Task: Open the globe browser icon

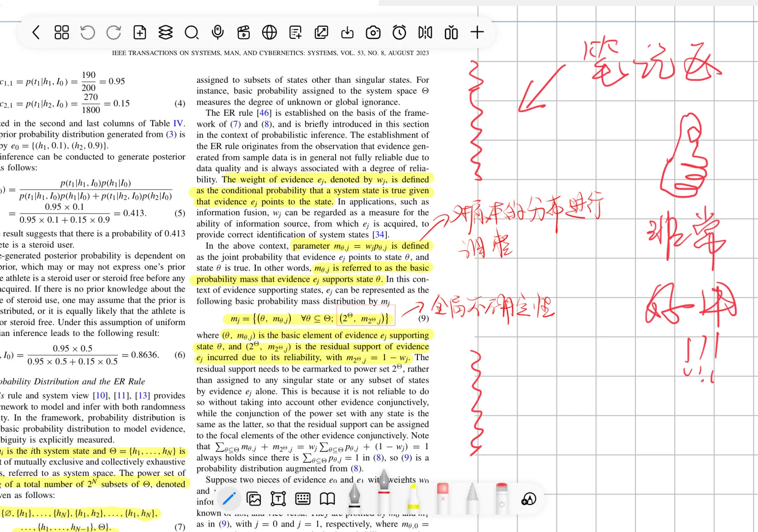Action: point(270,33)
